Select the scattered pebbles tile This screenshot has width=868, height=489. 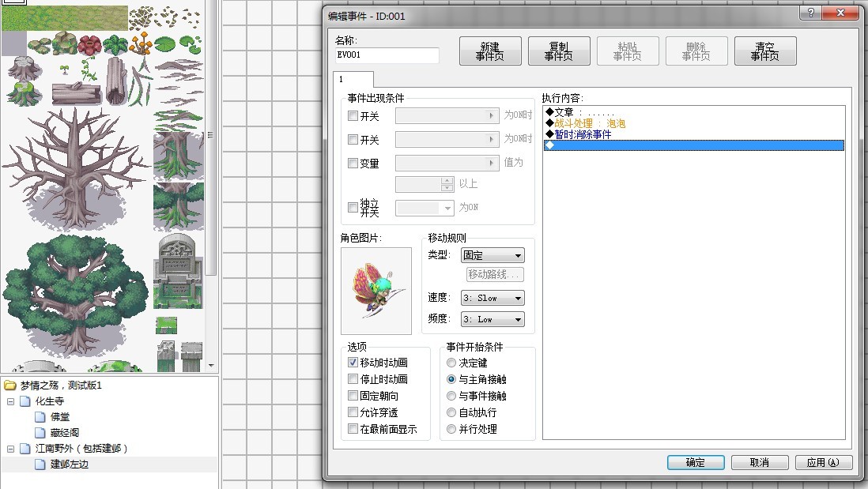pyautogui.click(x=142, y=18)
